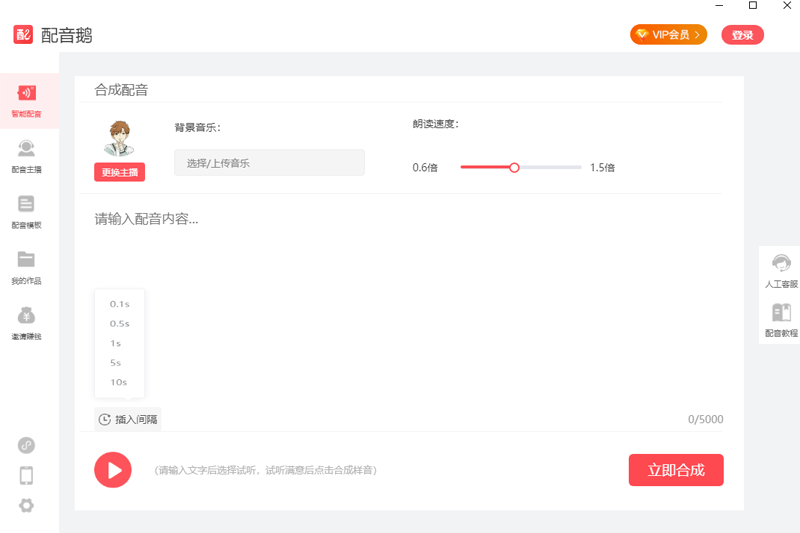Select 0.5s interval option
This screenshot has width=800, height=533.
pyautogui.click(x=119, y=323)
